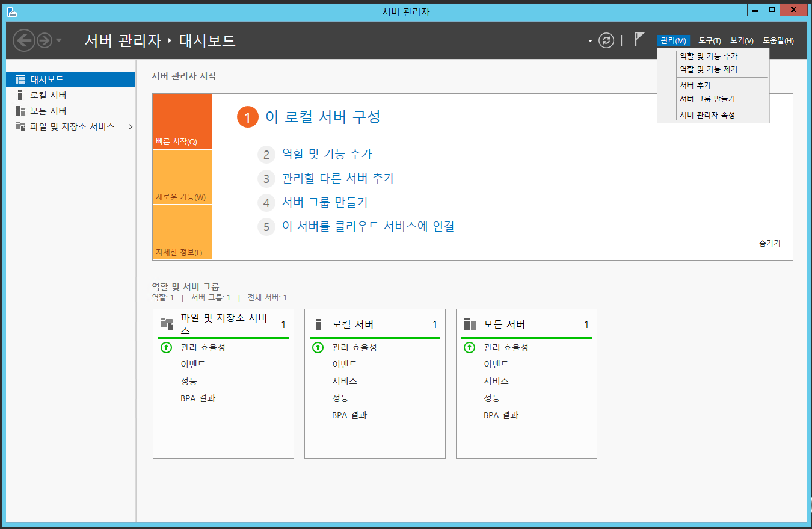Screen dimensions: 812x529
Task: Click the forward navigation arrow icon
Action: pyautogui.click(x=45, y=40)
